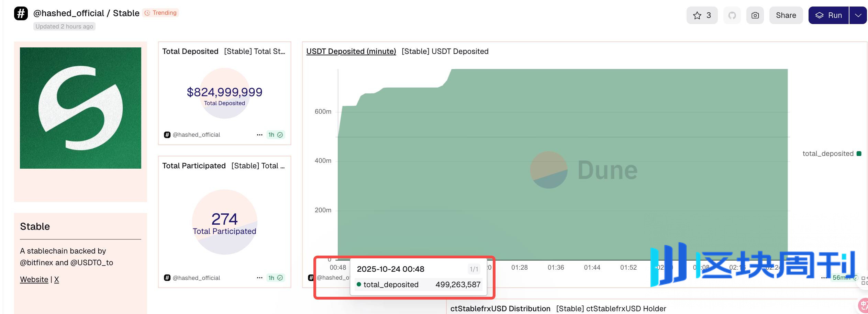
Task: Open the GitHub icon button
Action: click(x=732, y=15)
